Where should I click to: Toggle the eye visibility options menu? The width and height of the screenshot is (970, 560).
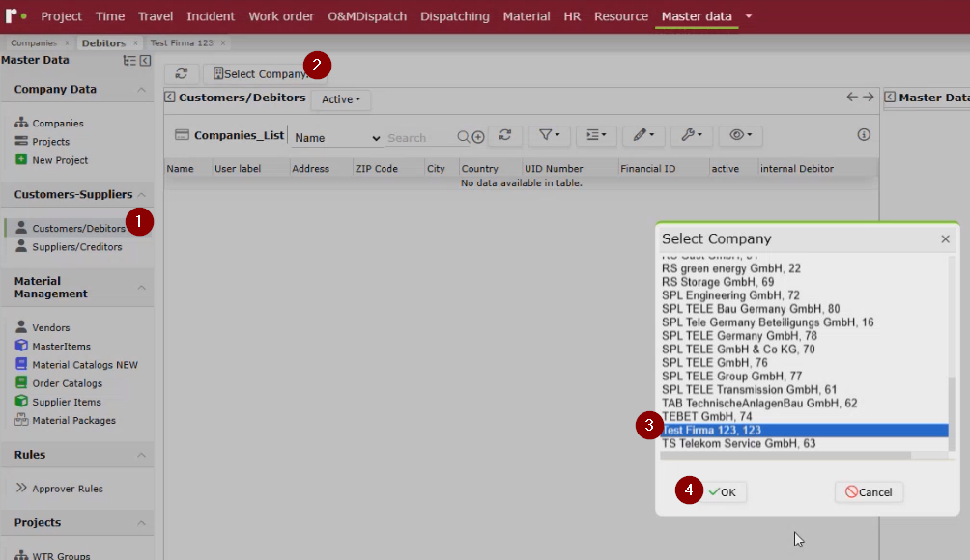point(740,135)
